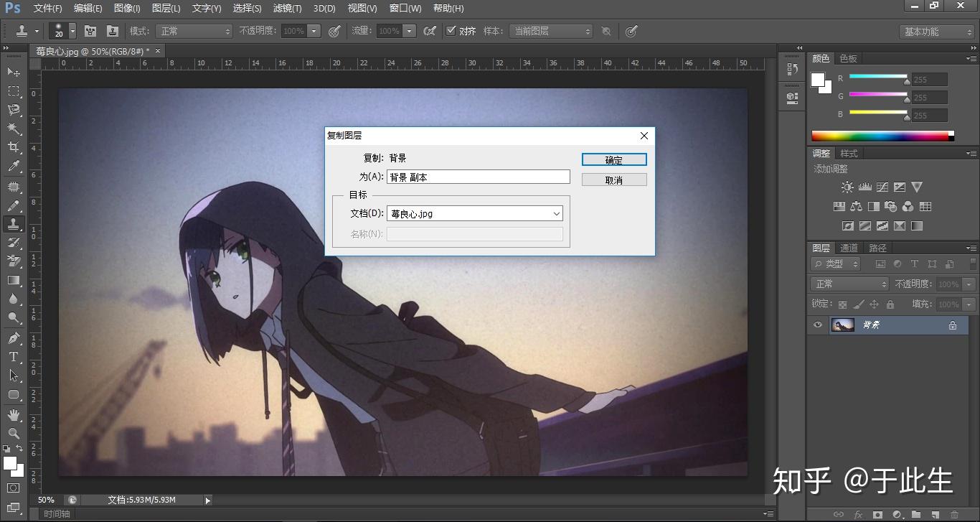
Task: Switch to the Styles tab
Action: pos(849,153)
